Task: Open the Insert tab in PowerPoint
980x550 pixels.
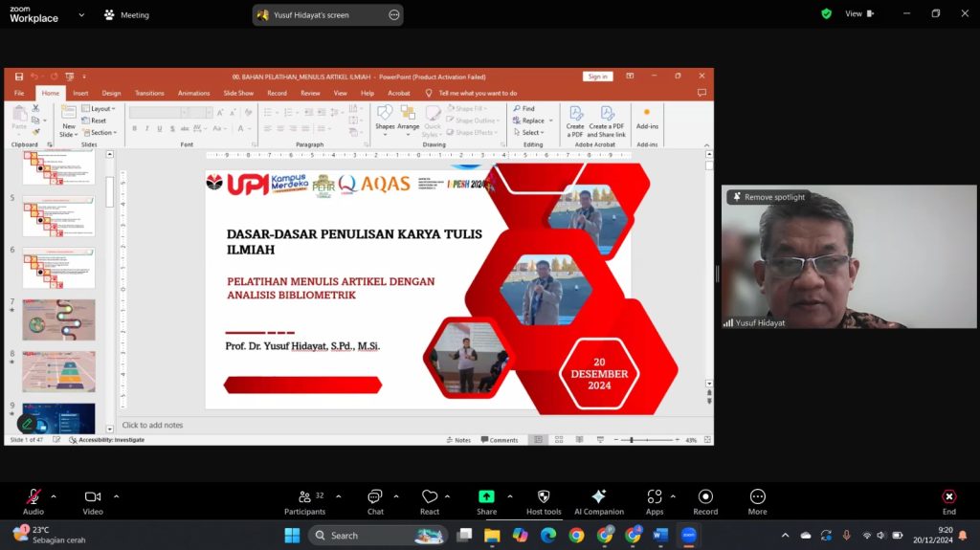Action: point(80,93)
